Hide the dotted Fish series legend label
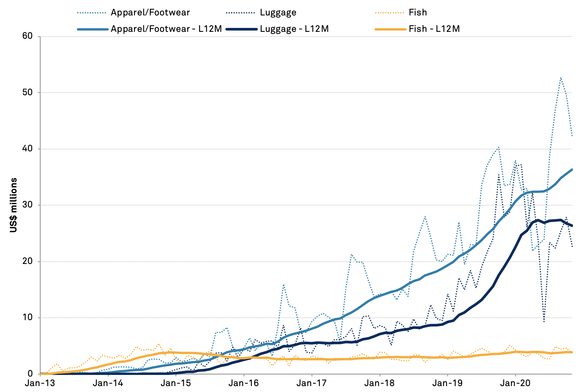The image size is (588, 392). (x=418, y=12)
